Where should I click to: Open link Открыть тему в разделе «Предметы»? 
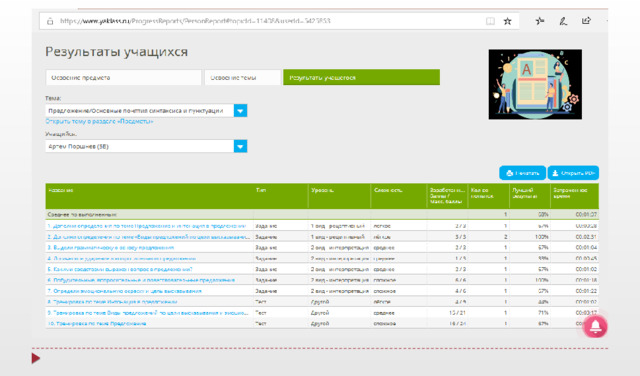[99, 121]
